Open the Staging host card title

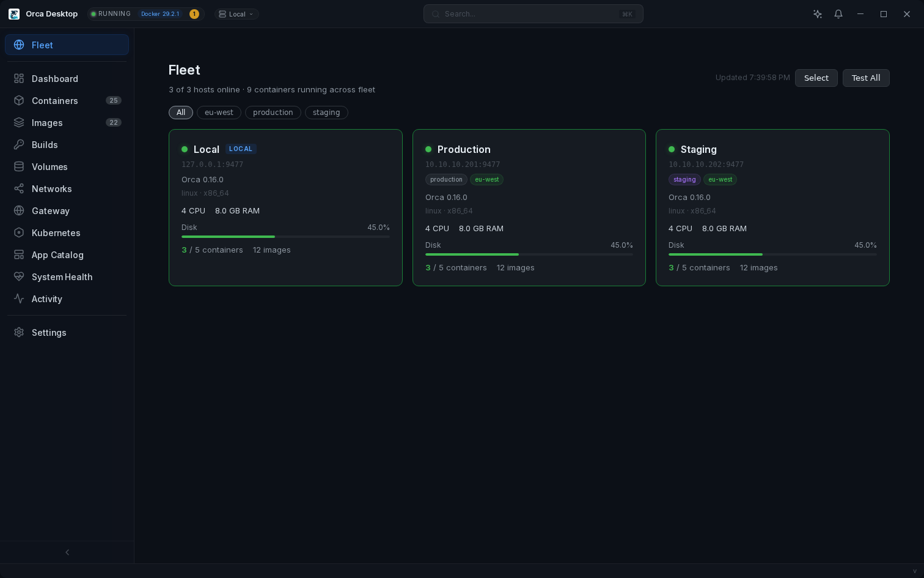(x=698, y=149)
